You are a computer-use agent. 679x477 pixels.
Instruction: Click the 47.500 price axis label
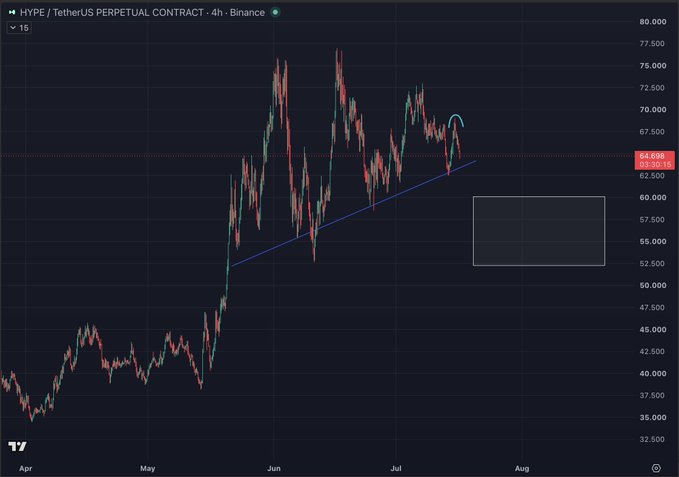pyautogui.click(x=653, y=307)
